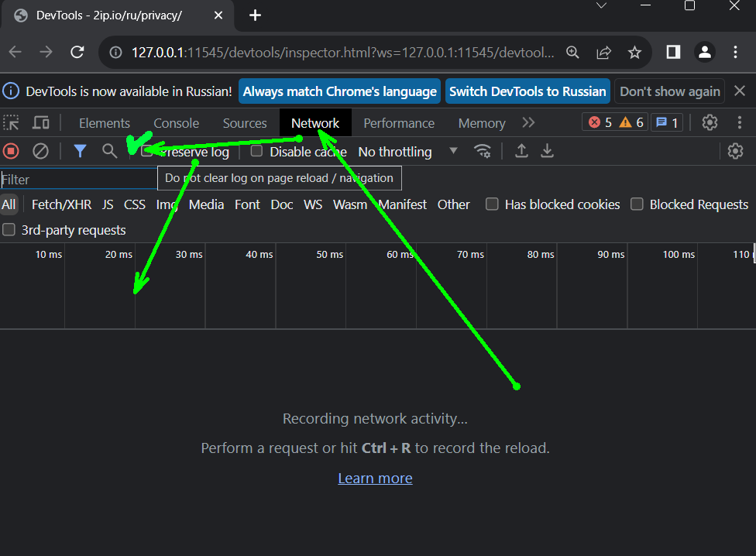Toggle the funnel filter icon
The image size is (756, 556).
(80, 151)
